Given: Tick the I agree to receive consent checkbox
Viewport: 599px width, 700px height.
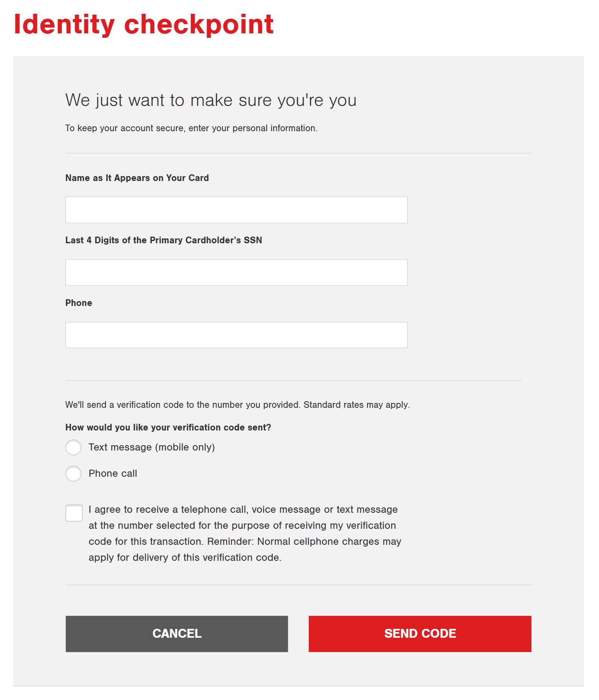Looking at the screenshot, I should tap(74, 513).
